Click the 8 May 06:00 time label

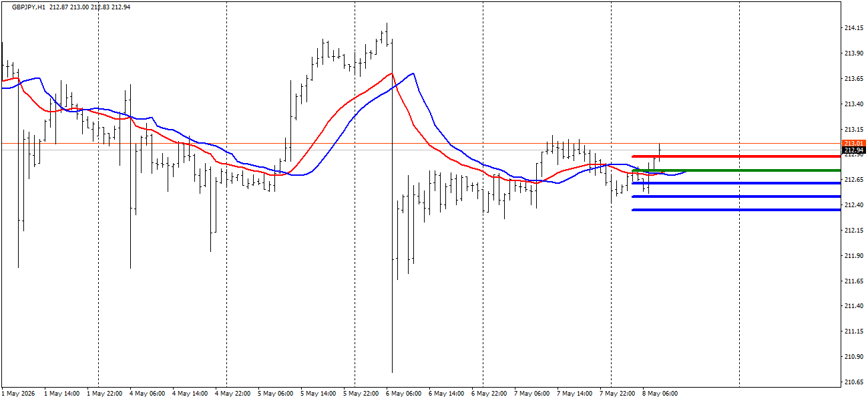[660, 394]
